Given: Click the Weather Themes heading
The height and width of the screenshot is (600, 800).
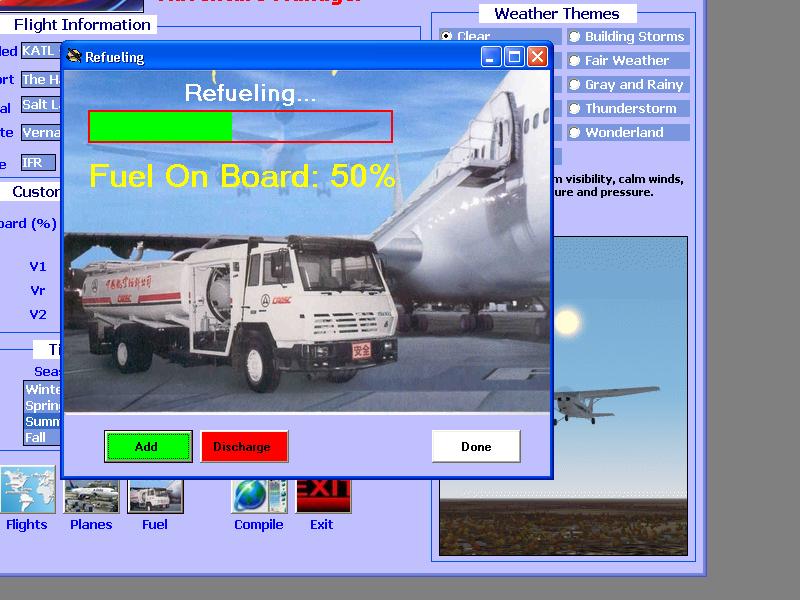Looking at the screenshot, I should [557, 14].
